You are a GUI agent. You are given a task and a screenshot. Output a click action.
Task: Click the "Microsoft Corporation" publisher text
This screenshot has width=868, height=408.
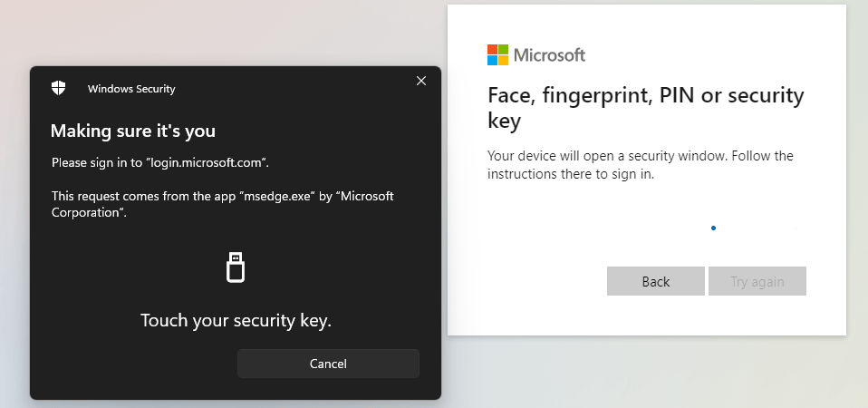tap(86, 212)
